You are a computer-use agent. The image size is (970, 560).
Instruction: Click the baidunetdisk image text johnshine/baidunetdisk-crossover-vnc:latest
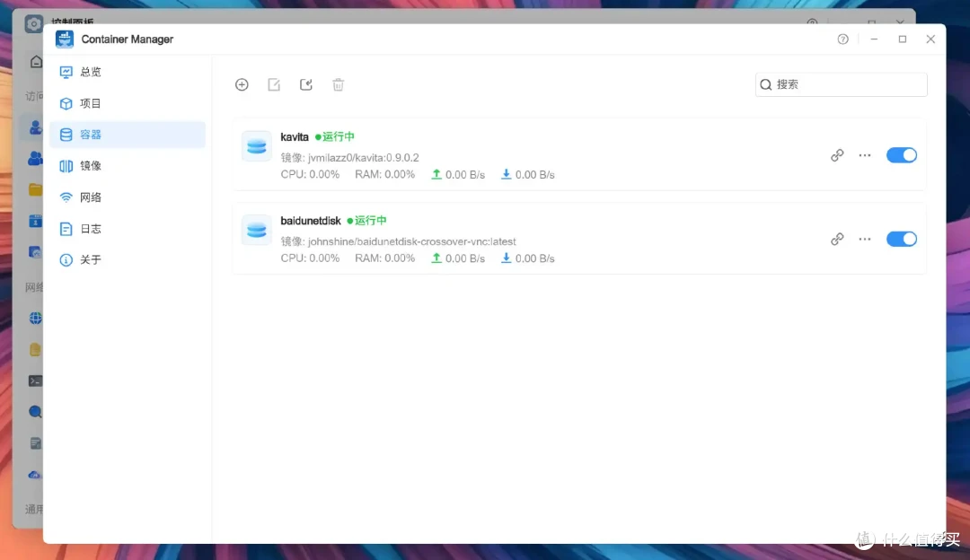(x=412, y=241)
